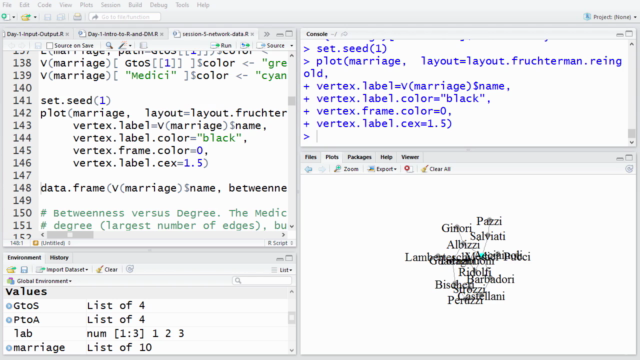Click the save workspace icon

(24, 269)
